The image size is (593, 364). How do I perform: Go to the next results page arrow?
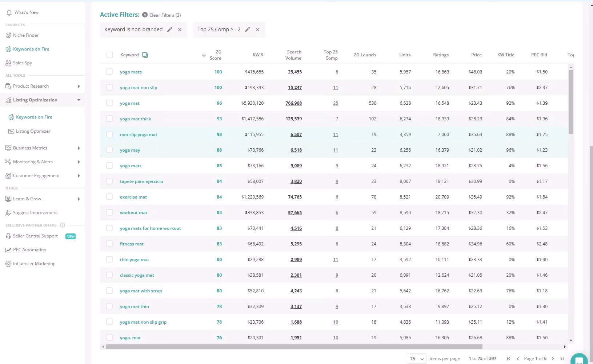553,359
